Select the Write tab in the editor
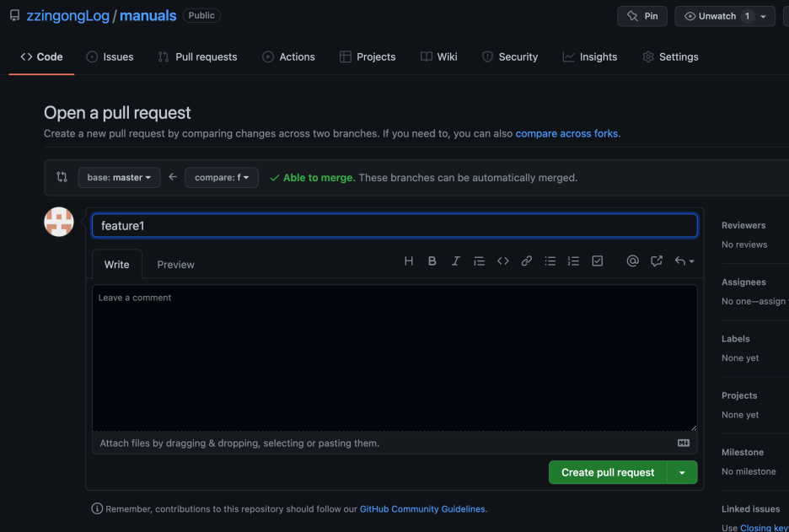The width and height of the screenshot is (789, 532). click(x=116, y=264)
